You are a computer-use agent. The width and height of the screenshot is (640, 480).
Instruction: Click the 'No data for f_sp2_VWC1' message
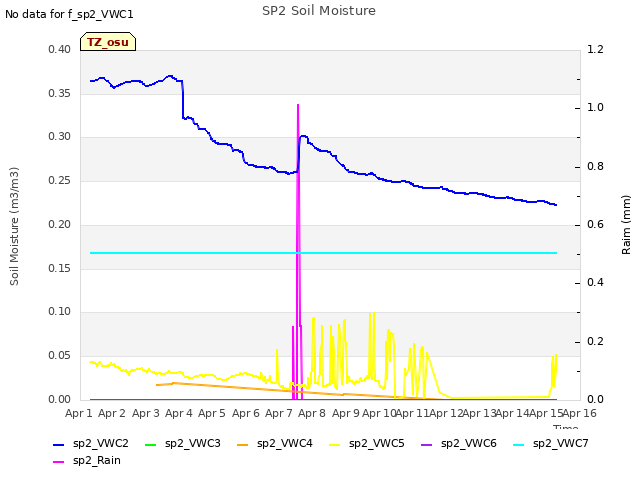pos(69,15)
